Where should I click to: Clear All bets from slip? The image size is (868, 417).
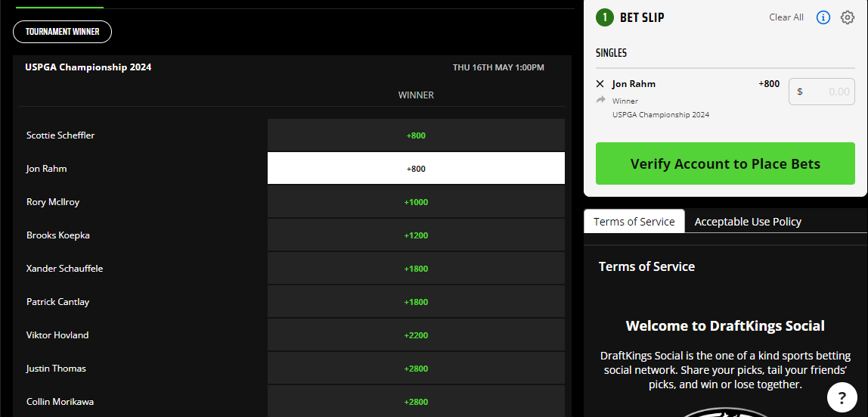coord(786,17)
